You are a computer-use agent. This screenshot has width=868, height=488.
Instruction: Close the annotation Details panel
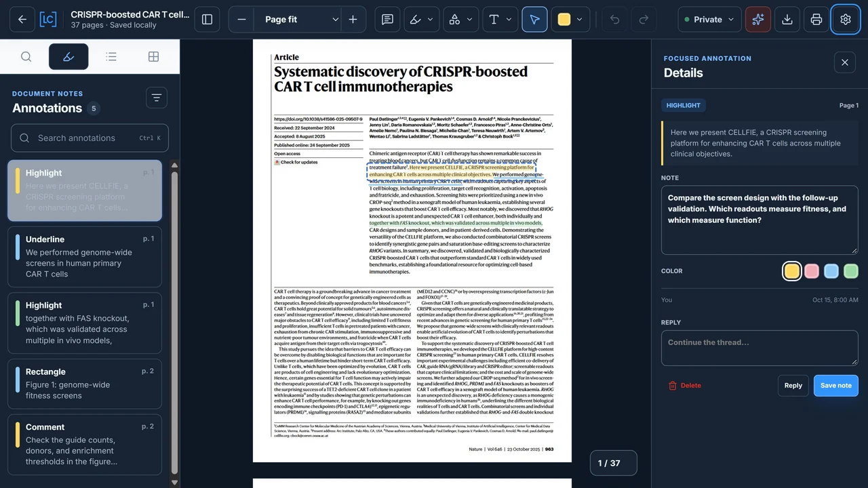coord(845,62)
